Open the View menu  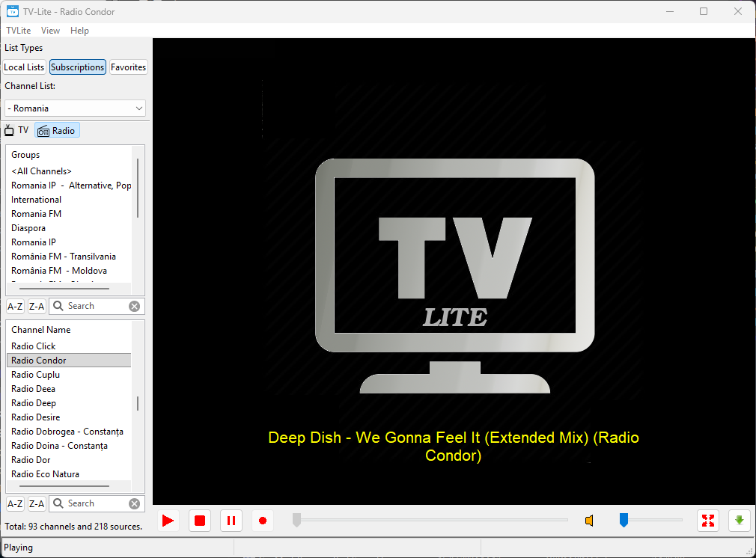pyautogui.click(x=51, y=31)
